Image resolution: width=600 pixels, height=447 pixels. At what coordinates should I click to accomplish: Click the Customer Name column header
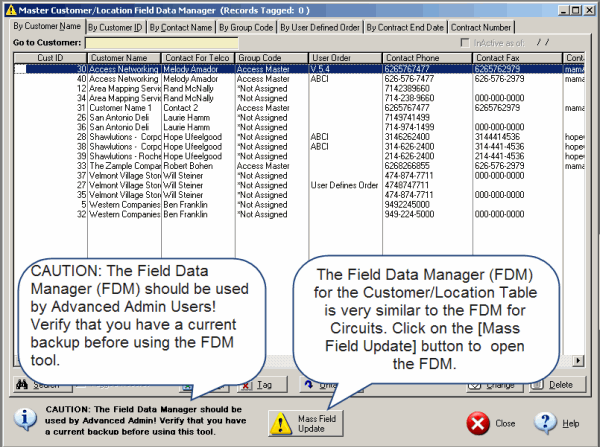tap(124, 58)
